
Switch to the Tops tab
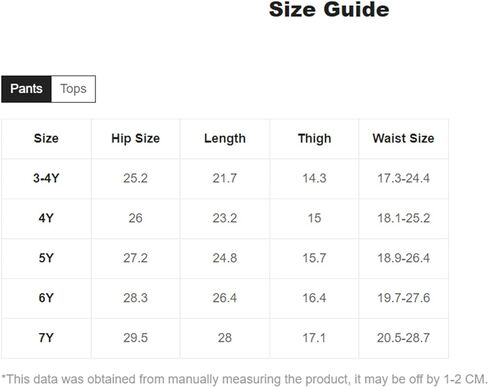pos(73,89)
